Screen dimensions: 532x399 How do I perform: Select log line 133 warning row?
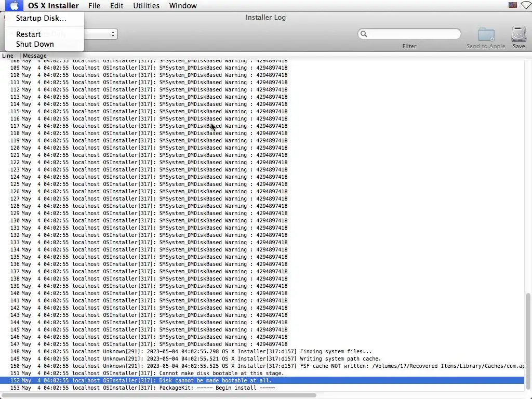(x=262, y=242)
